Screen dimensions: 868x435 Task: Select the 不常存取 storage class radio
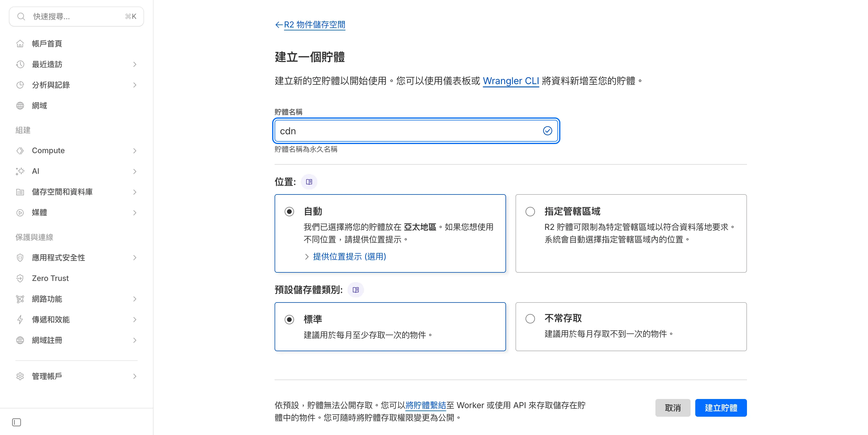[530, 318]
